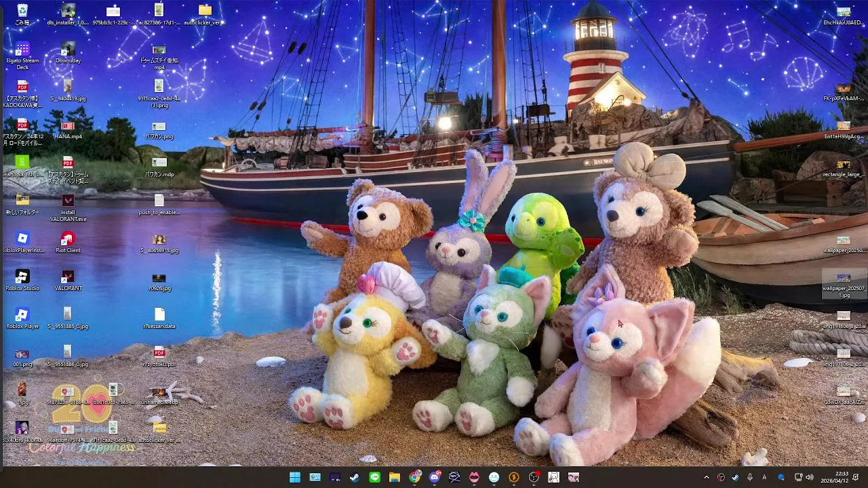The height and width of the screenshot is (488, 868).
Task: Open the orange circular app on taskbar
Action: 514,477
